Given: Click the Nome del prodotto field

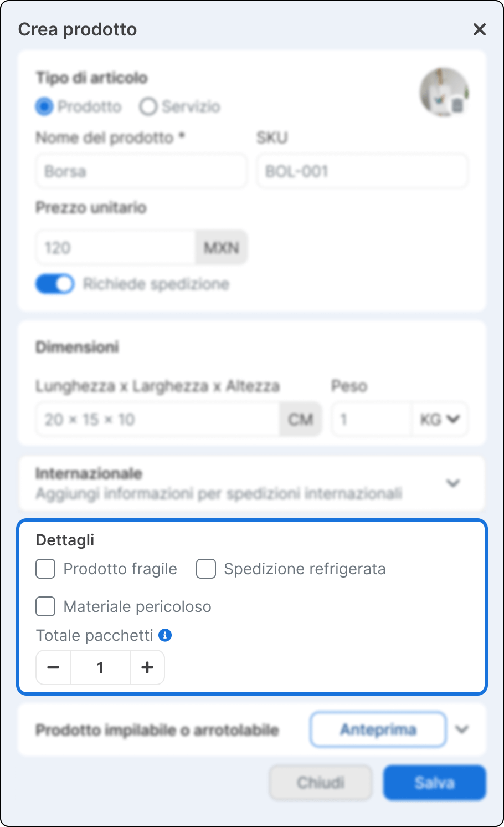Looking at the screenshot, I should click(x=141, y=171).
